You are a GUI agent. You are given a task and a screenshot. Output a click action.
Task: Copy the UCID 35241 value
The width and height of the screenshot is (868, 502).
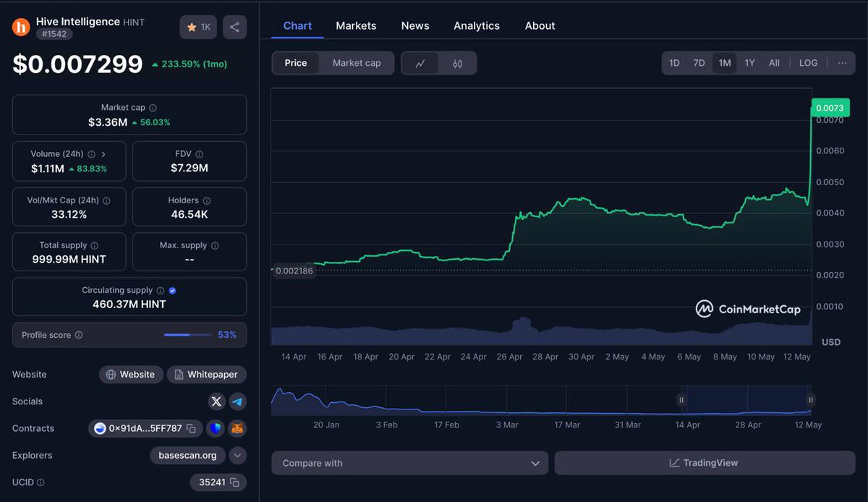(233, 482)
